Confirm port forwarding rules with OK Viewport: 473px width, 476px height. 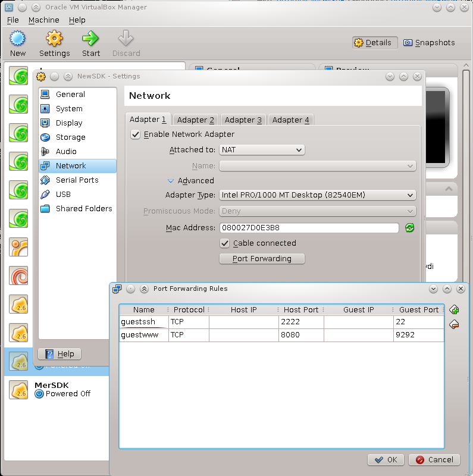point(386,459)
